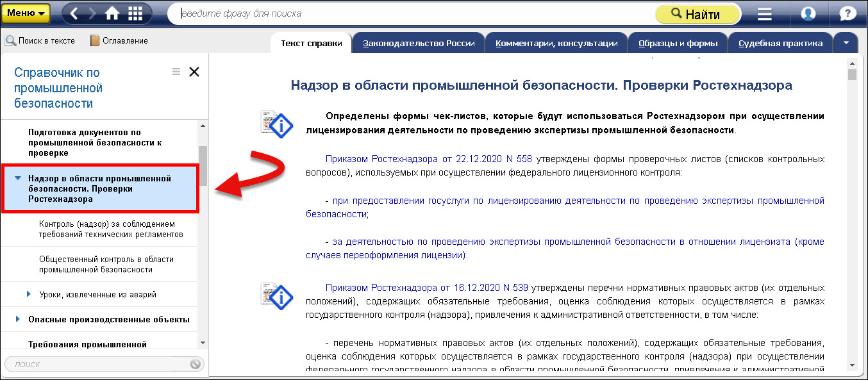Expand the extra tabs dropdown arrow
Screen dimensions: 868x380
point(846,43)
